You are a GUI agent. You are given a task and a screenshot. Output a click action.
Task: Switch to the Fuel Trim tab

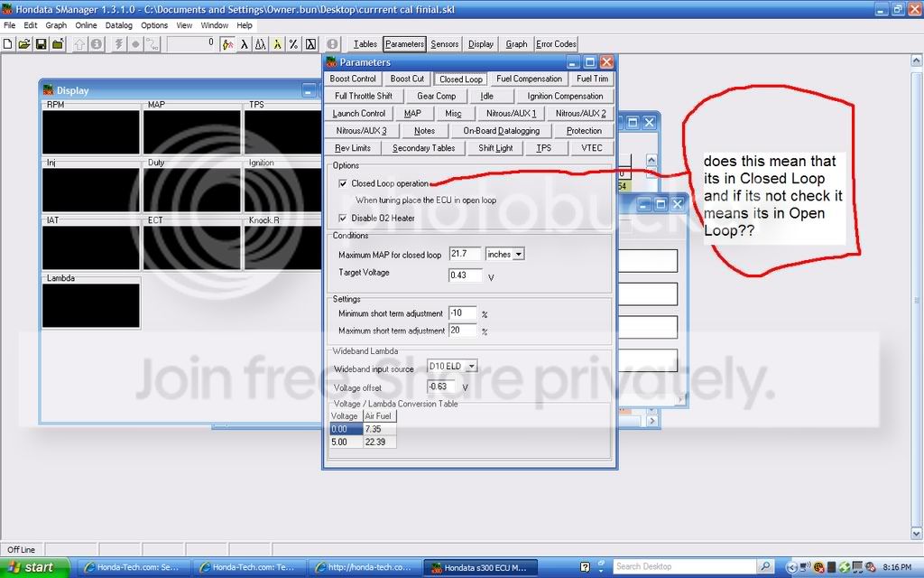coord(592,79)
